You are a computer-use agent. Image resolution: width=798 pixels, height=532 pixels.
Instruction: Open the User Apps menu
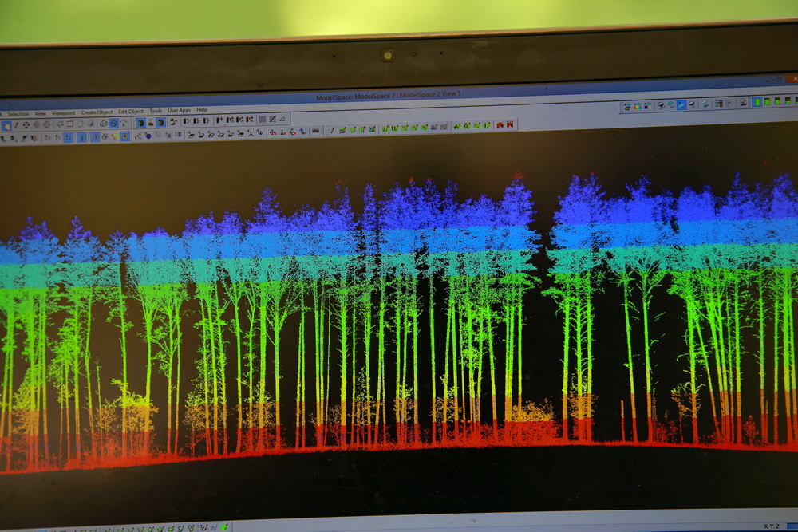click(x=180, y=110)
